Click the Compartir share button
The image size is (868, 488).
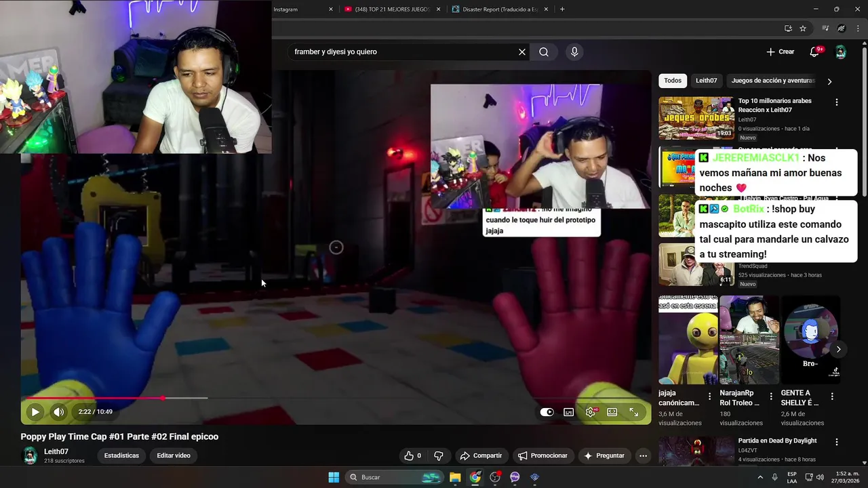coord(481,455)
